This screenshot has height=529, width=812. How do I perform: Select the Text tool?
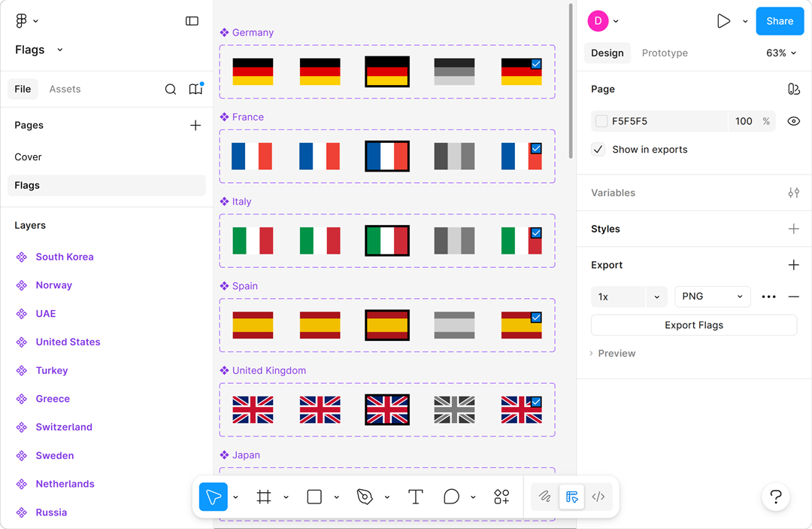[x=415, y=497]
